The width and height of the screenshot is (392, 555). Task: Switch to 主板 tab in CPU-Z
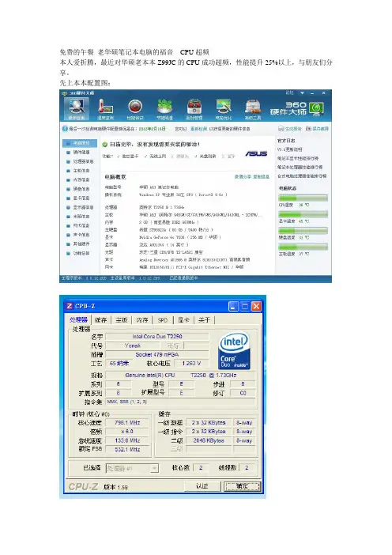point(122,320)
